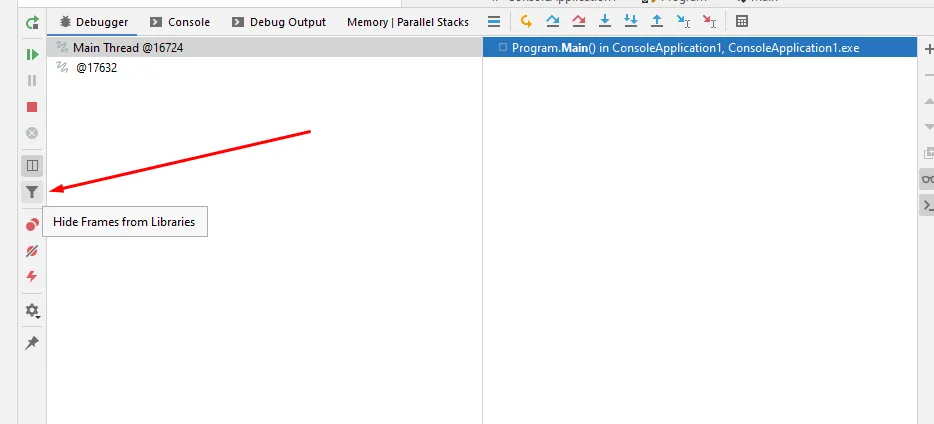Click the plus New Watch icon
The image size is (934, 424).
pos(928,49)
